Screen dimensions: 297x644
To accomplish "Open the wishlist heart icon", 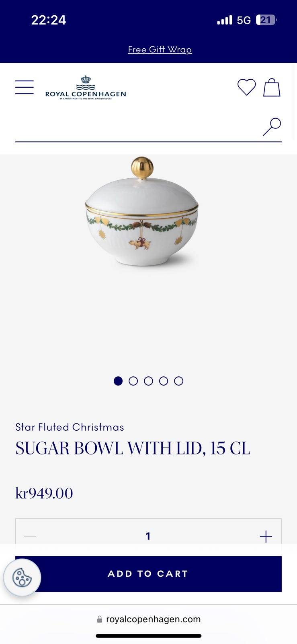I will 246,87.
